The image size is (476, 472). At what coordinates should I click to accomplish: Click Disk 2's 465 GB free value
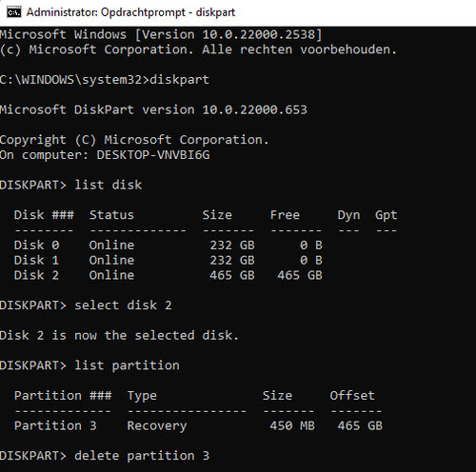300,275
